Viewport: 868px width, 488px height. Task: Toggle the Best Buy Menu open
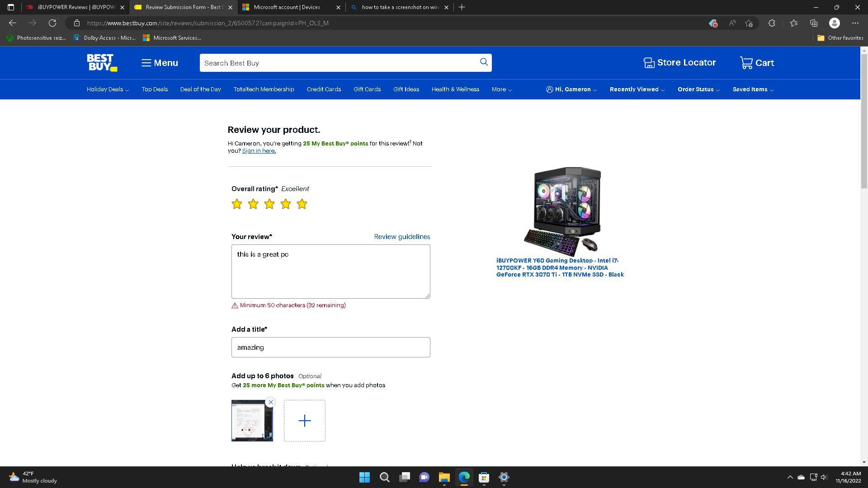pos(159,63)
